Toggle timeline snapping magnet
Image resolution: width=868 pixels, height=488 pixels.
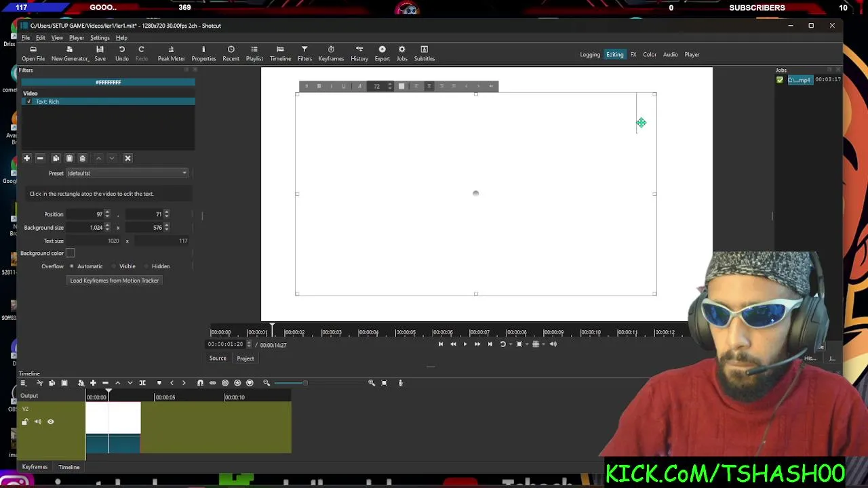coord(200,383)
